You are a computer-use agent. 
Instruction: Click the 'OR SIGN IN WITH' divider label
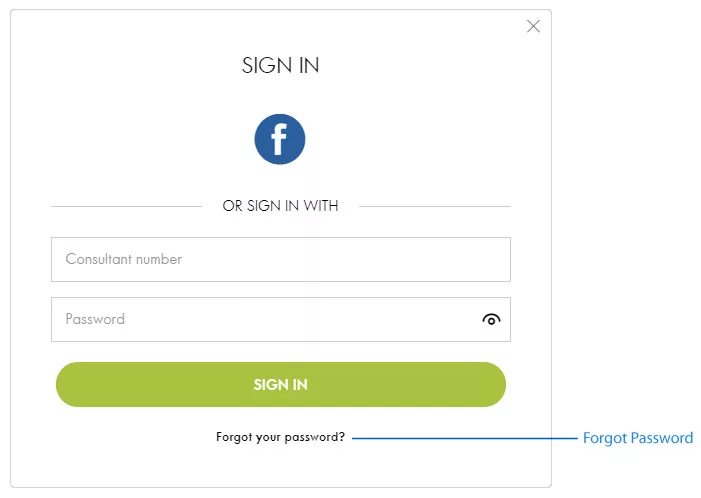280,206
